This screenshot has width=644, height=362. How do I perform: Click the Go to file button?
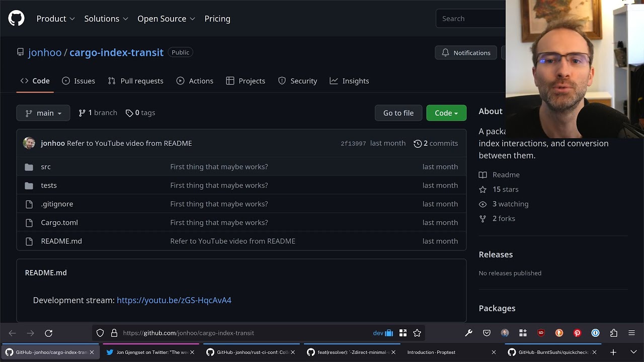pos(398,113)
